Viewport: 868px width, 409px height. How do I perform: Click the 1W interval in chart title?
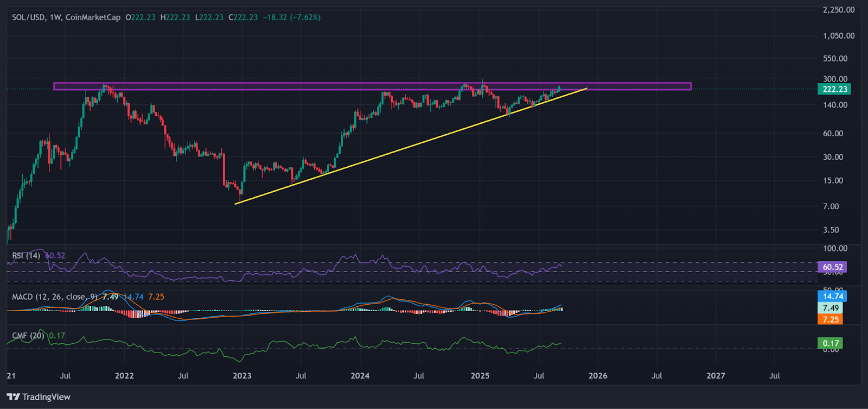point(55,17)
